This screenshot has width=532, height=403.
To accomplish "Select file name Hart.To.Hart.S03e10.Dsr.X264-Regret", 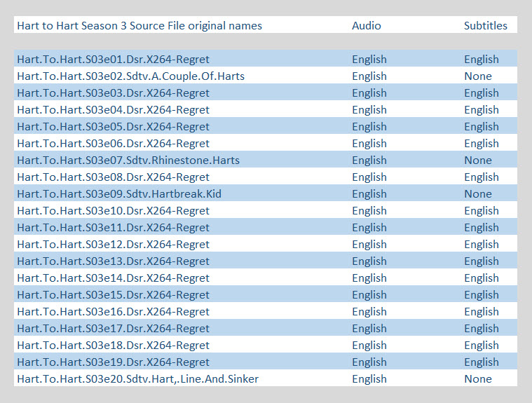I will (114, 211).
